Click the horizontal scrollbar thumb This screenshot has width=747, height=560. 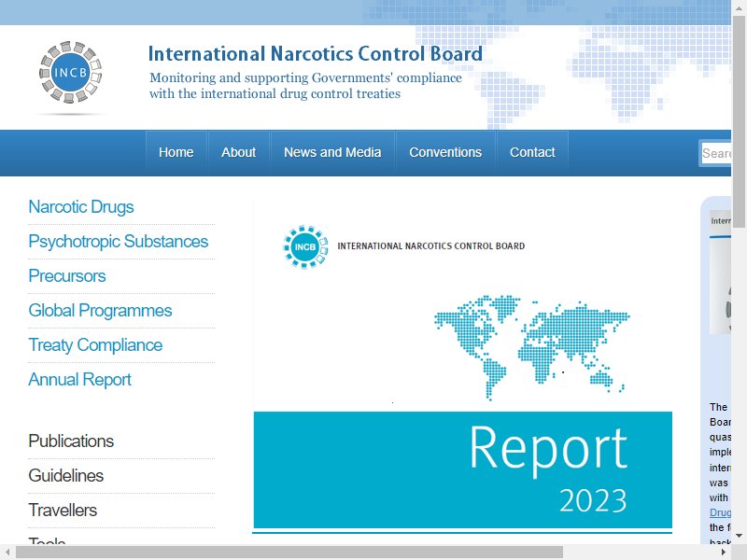pos(289,552)
